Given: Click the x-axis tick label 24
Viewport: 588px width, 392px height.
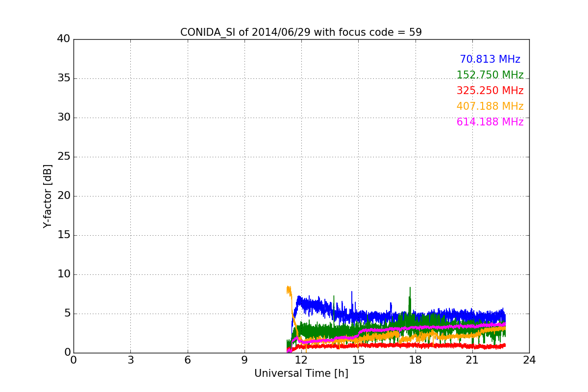Looking at the screenshot, I should tap(529, 360).
